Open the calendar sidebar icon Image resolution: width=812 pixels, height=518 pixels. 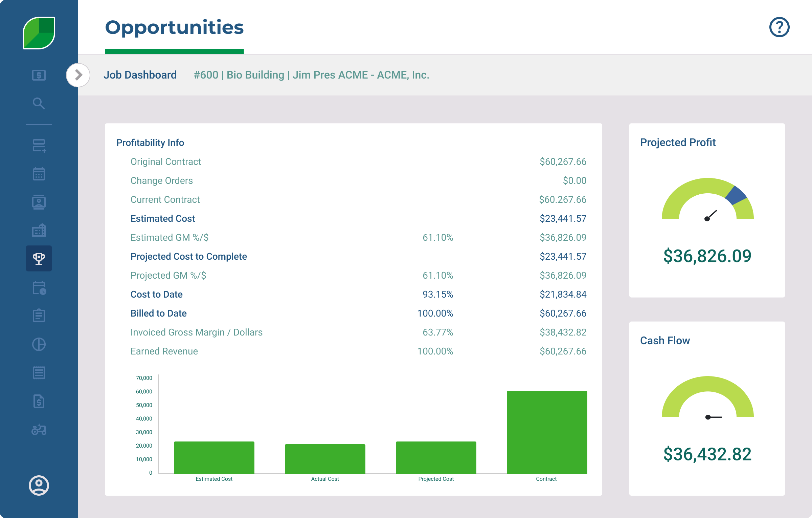coord(39,174)
